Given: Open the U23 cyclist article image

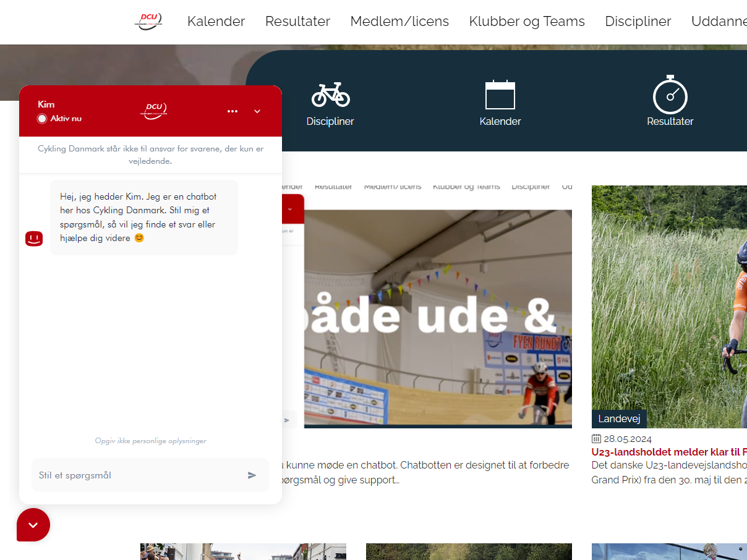Looking at the screenshot, I should (x=669, y=307).
